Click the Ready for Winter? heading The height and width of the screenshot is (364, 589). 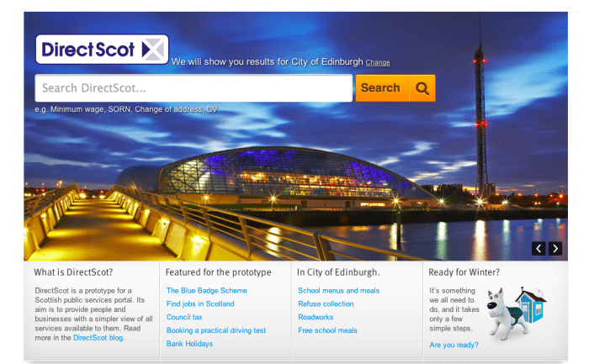pyautogui.click(x=464, y=272)
